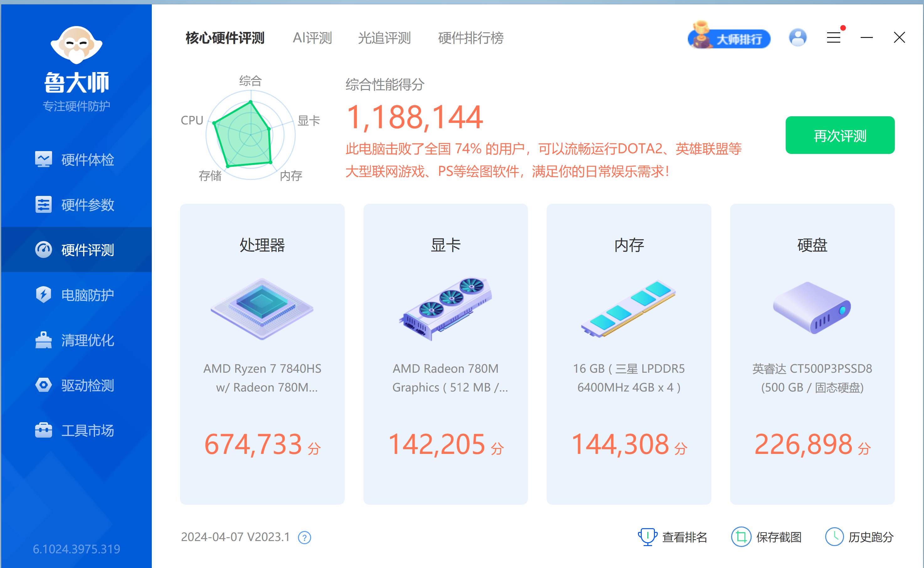Open the 硬件参数 panel from sidebar
The height and width of the screenshot is (568, 924).
point(88,205)
